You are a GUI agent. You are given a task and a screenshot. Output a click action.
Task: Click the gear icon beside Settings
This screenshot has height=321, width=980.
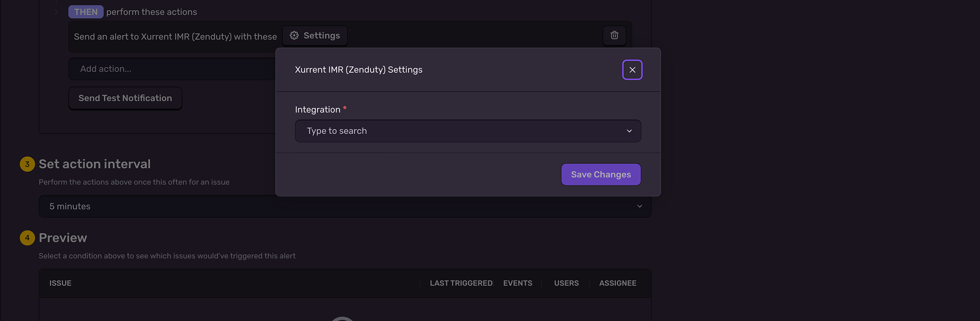click(294, 36)
